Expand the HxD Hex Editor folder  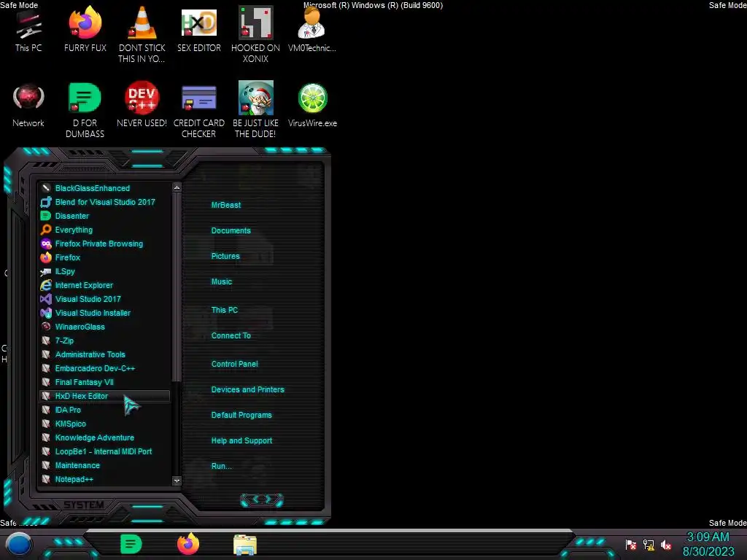click(x=104, y=396)
